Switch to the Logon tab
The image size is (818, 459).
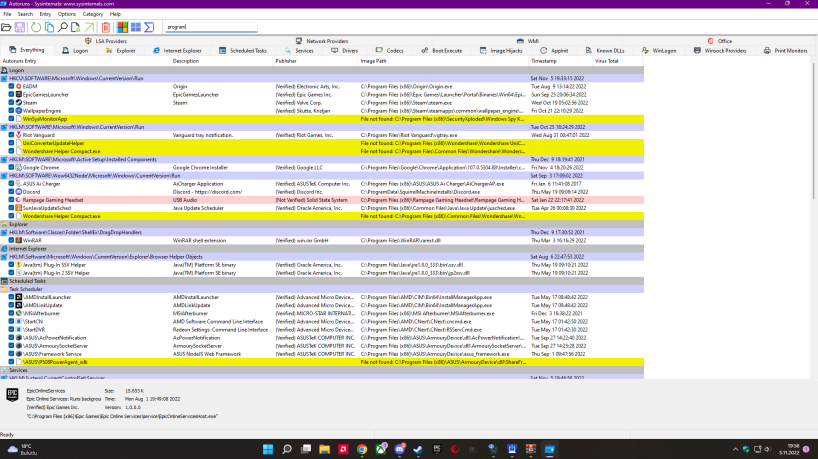(75, 51)
